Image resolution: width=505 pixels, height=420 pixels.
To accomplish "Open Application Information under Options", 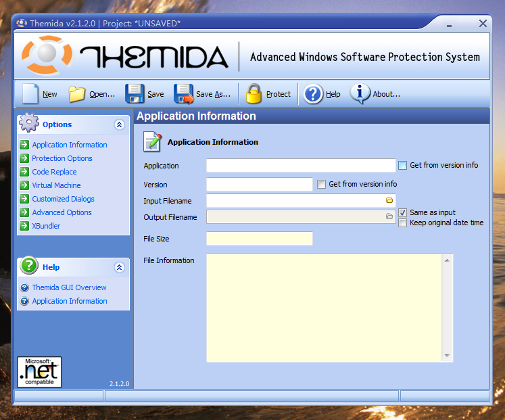I will 70,145.
